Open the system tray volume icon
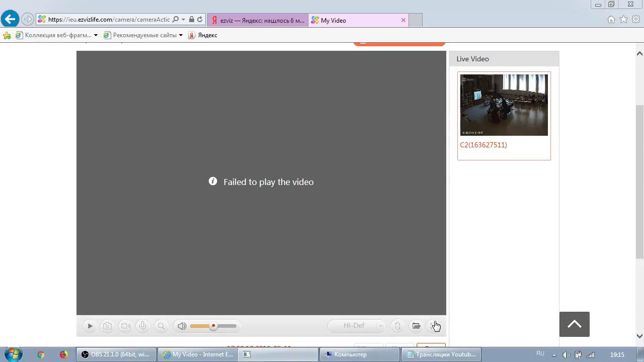This screenshot has height=362, width=644. click(566, 355)
